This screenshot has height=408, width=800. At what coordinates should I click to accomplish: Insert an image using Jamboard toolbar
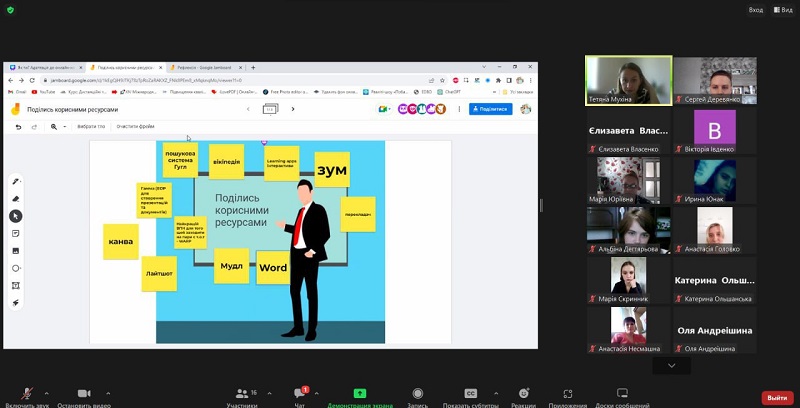pyautogui.click(x=16, y=251)
